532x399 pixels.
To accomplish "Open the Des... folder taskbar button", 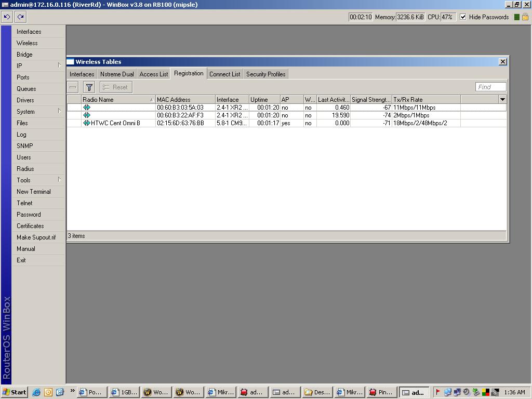I will point(317,392).
